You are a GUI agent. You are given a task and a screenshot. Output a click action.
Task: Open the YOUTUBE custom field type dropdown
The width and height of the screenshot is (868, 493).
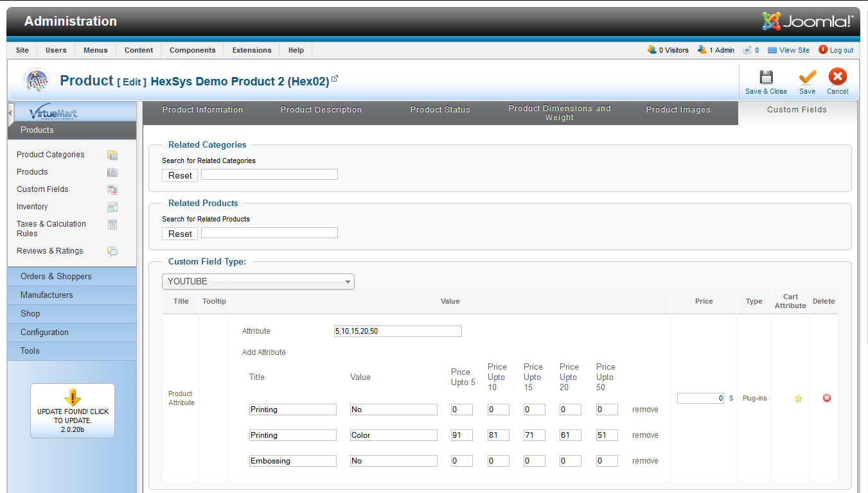(x=258, y=281)
